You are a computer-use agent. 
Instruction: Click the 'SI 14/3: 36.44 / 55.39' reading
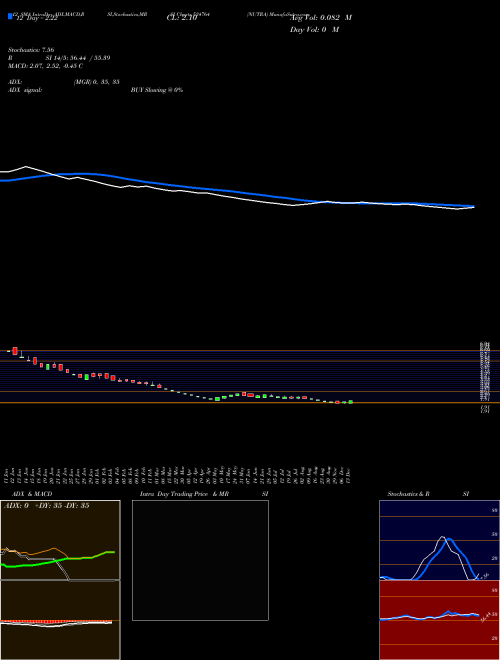click(78, 58)
